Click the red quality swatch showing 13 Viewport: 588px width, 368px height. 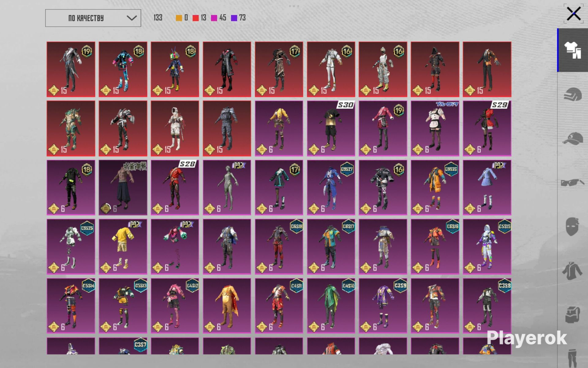coord(196,18)
